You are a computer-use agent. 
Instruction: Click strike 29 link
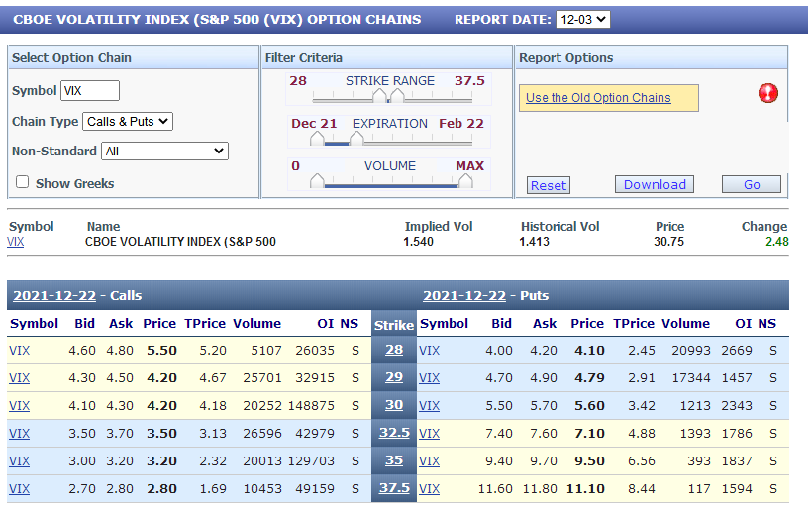394,377
